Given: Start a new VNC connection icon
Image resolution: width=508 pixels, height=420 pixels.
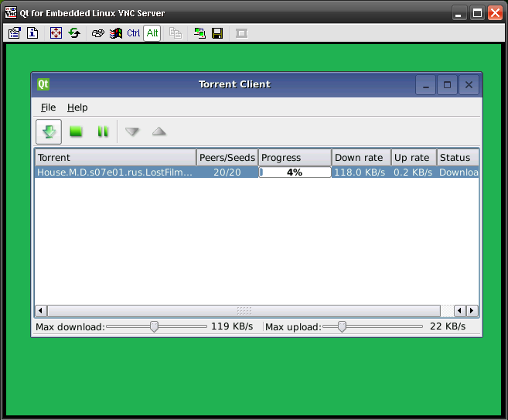Looking at the screenshot, I should [199, 33].
